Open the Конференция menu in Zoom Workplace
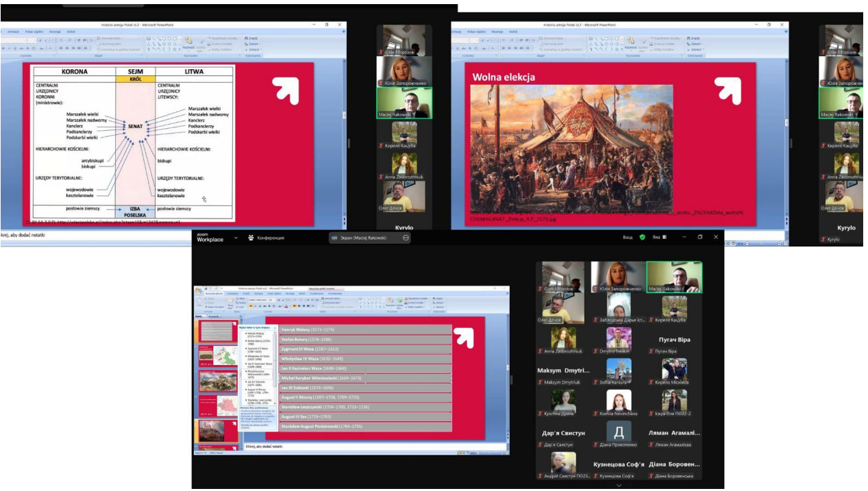The width and height of the screenshot is (868, 491). click(266, 238)
